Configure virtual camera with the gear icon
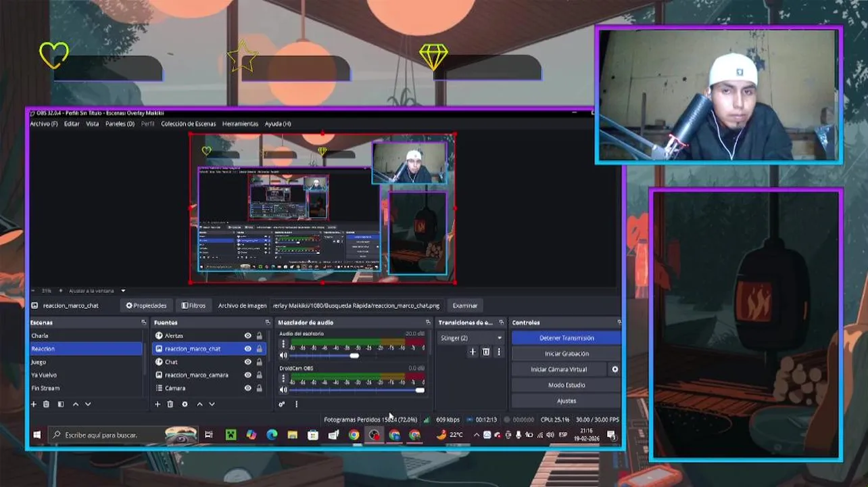The height and width of the screenshot is (487, 868). click(x=614, y=369)
